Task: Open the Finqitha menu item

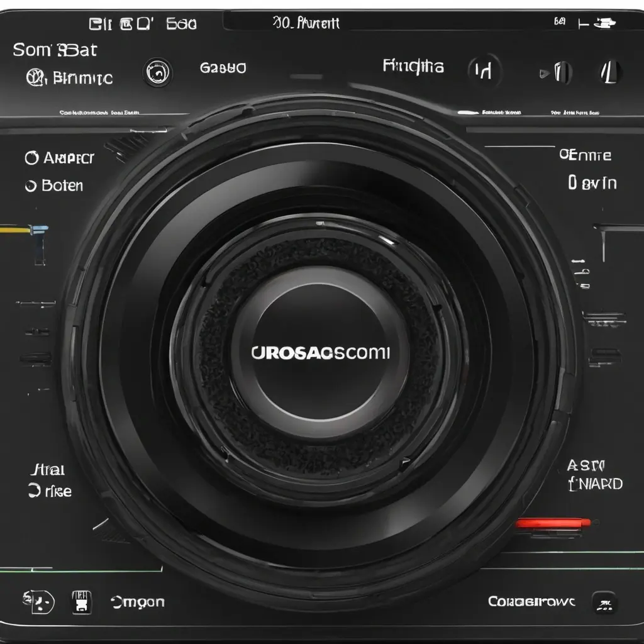Action: point(413,67)
